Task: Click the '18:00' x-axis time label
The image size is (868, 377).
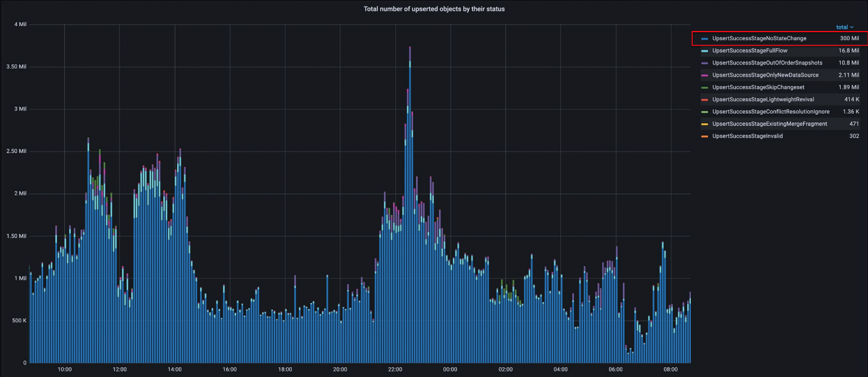Action: (285, 369)
